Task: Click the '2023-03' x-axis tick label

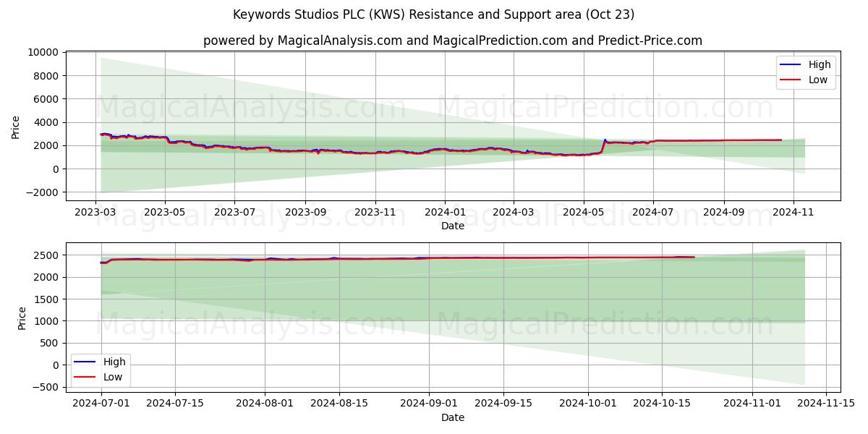Action: 96,213
